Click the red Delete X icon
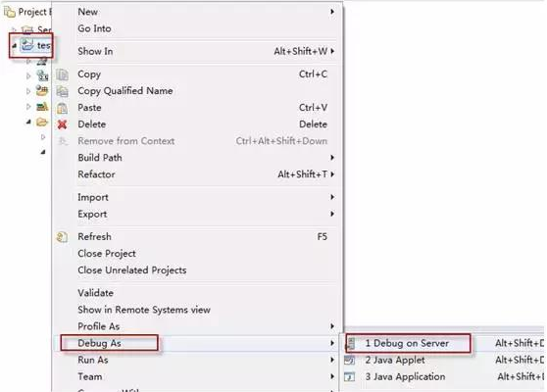The image size is (547, 392). pos(63,124)
